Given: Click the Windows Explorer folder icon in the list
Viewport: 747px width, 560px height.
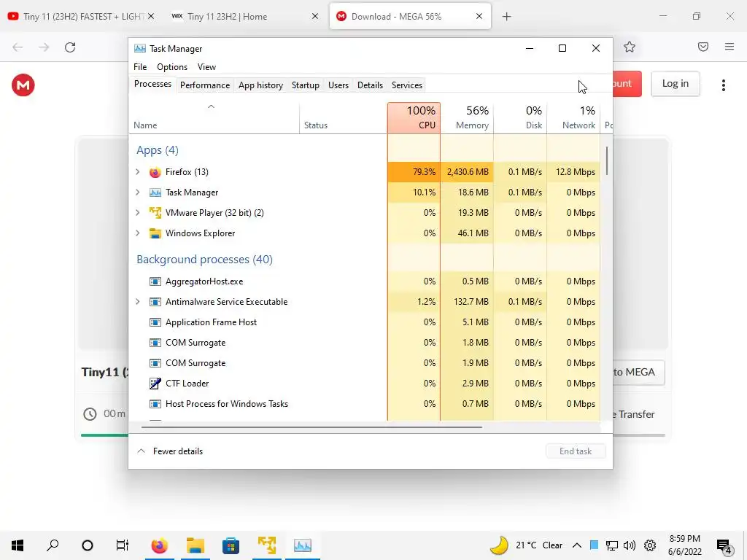Looking at the screenshot, I should (155, 233).
